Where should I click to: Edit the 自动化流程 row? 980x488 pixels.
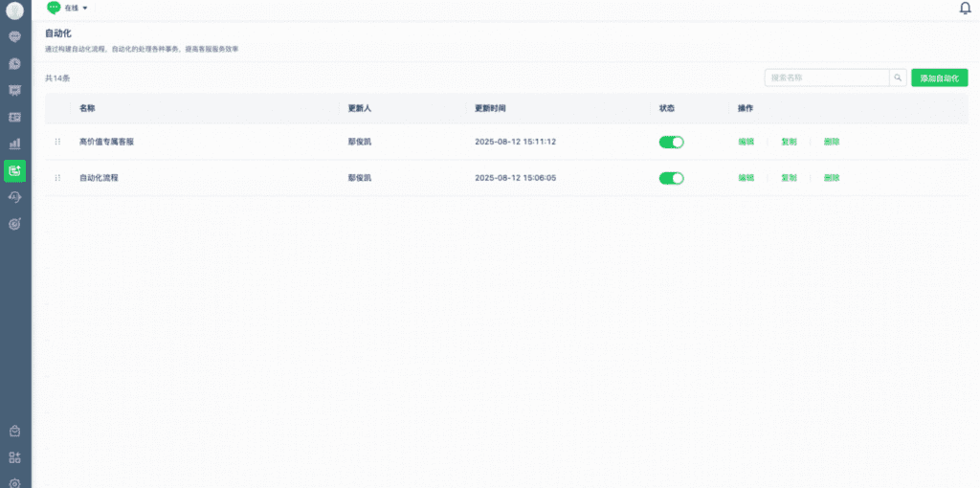746,178
